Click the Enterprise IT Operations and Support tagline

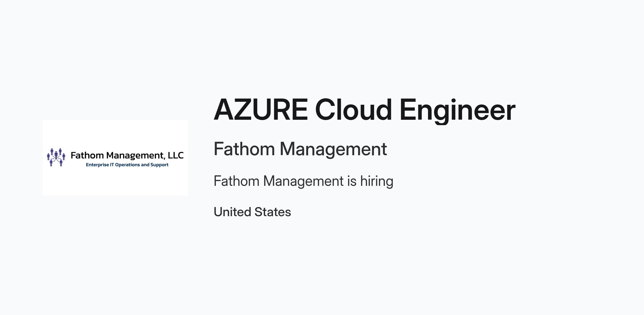pos(127,165)
